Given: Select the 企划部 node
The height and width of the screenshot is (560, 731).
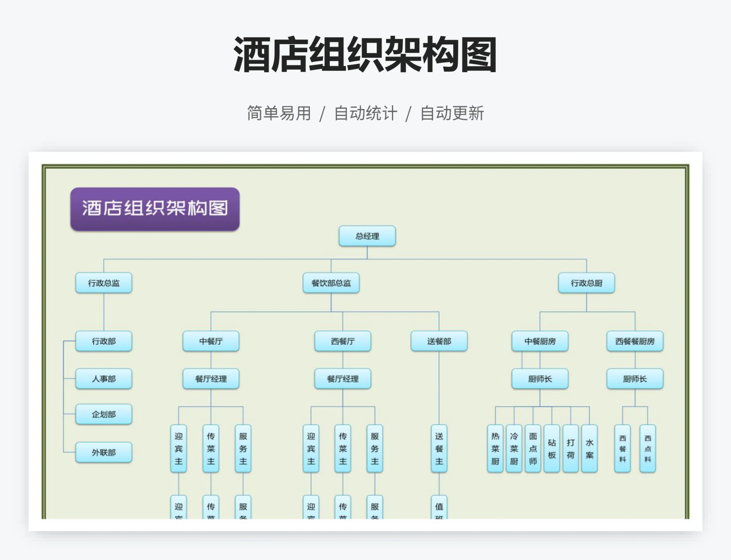Looking at the screenshot, I should point(103,414).
